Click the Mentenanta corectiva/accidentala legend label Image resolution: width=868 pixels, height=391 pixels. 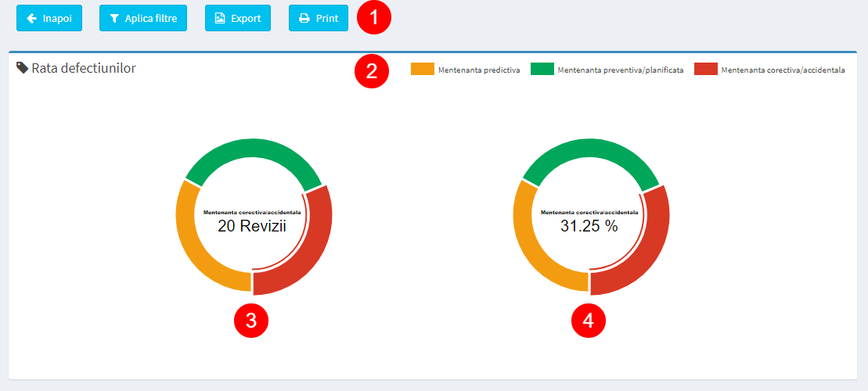783,70
